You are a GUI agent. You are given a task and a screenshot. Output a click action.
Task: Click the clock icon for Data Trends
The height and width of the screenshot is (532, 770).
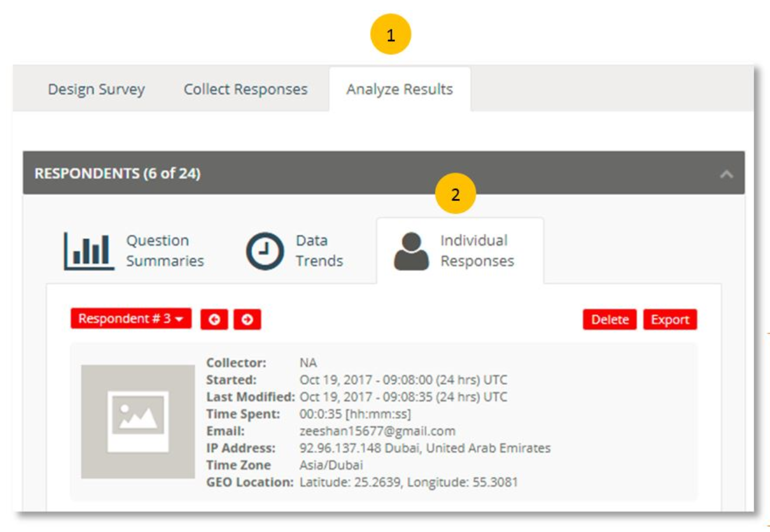[264, 251]
